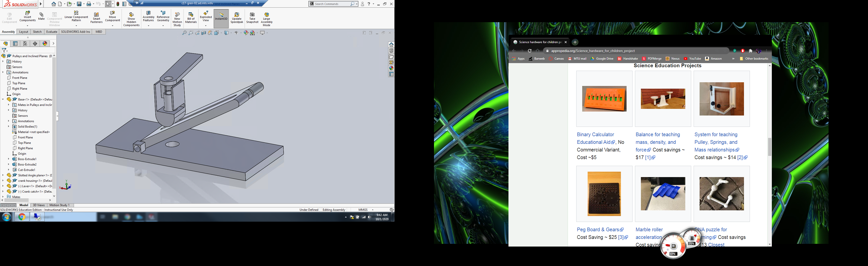Open Smart Fasteners tool
Viewport: 868px width, 266px height.
[96, 15]
